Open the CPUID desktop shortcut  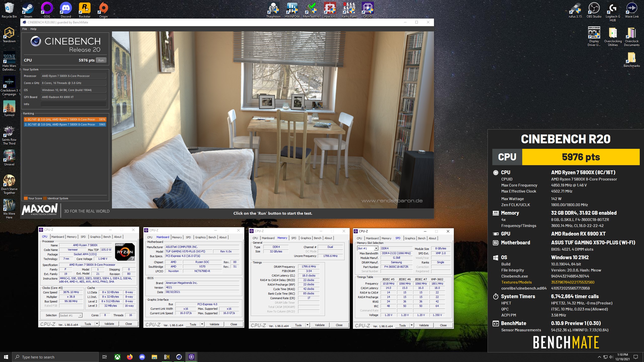click(x=368, y=10)
